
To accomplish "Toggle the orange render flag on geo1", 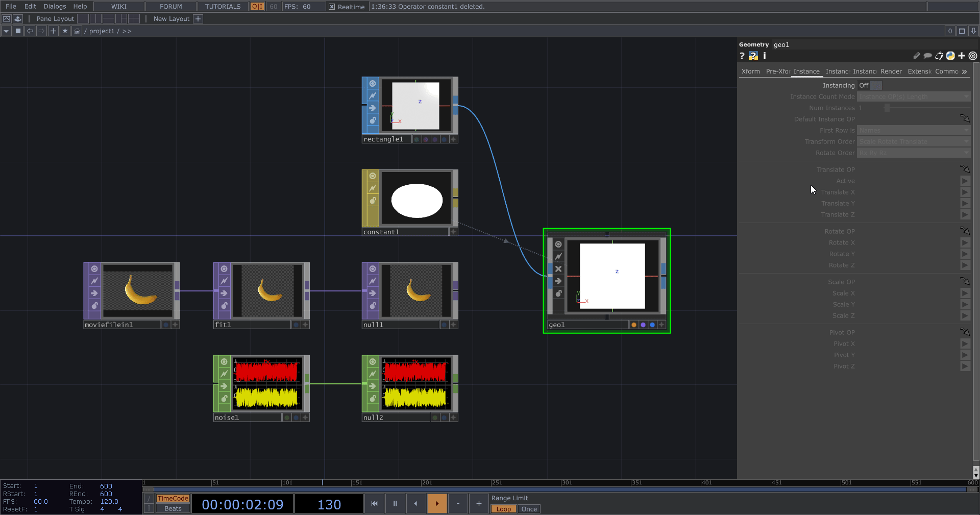I will pos(634,325).
